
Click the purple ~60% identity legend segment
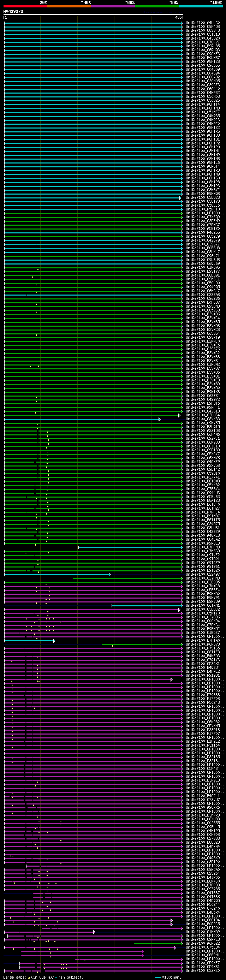[x=113, y=6]
